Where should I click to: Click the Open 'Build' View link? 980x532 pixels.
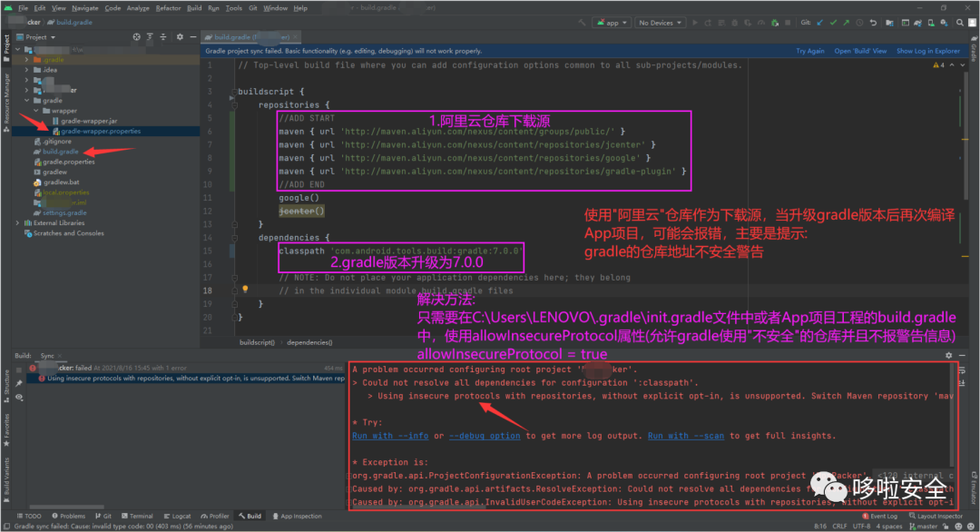pyautogui.click(x=860, y=51)
